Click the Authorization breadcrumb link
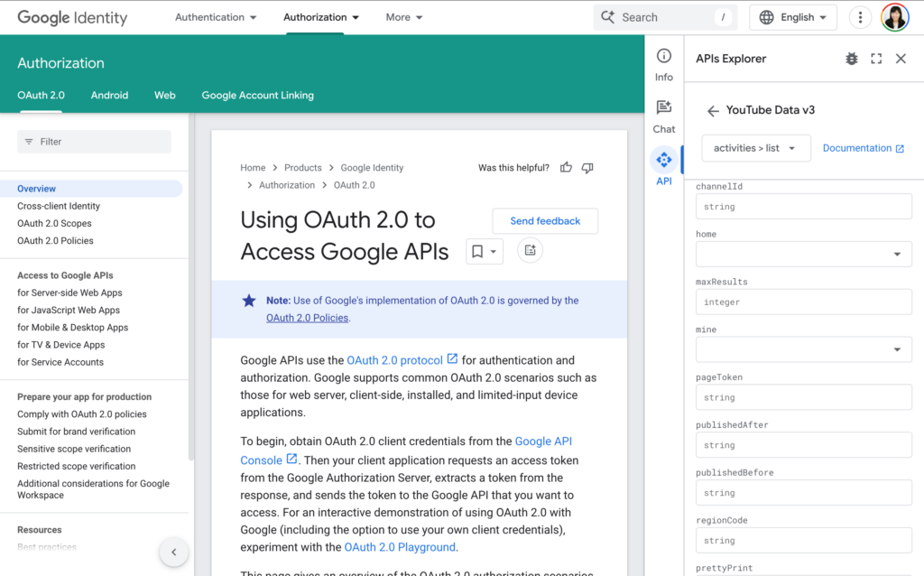 (287, 185)
